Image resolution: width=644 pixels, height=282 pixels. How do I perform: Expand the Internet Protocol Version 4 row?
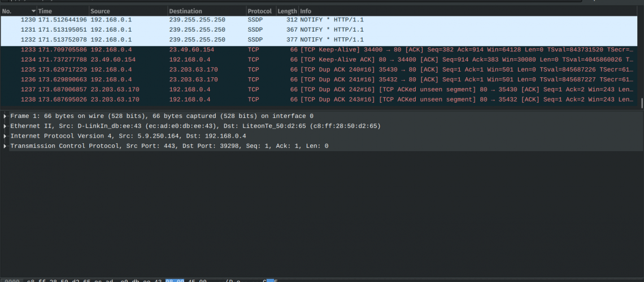[x=5, y=136]
